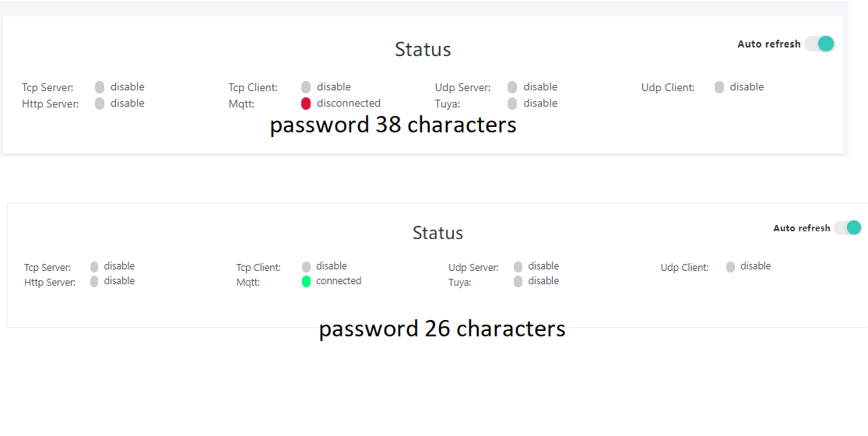Viewport: 868px width, 436px height.
Task: Click Udp Server indicator in upper Status panel
Action: 512,87
